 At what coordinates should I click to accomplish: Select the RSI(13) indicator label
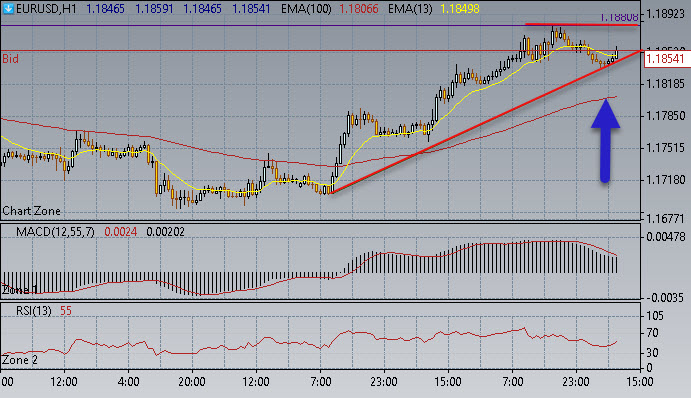(x=33, y=311)
